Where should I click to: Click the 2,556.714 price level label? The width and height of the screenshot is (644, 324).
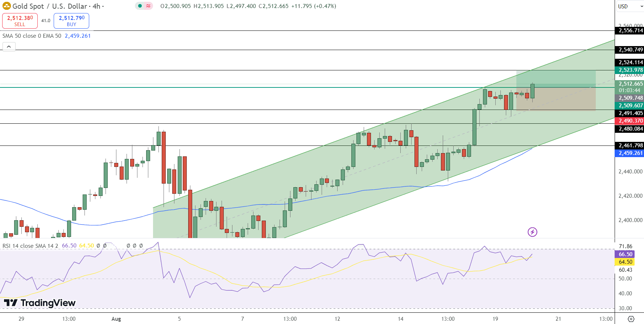tap(630, 30)
